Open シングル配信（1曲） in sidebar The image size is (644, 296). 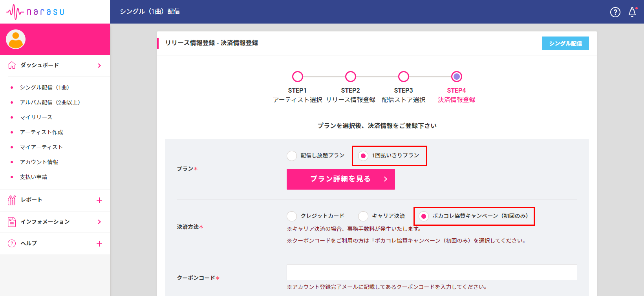tap(44, 88)
